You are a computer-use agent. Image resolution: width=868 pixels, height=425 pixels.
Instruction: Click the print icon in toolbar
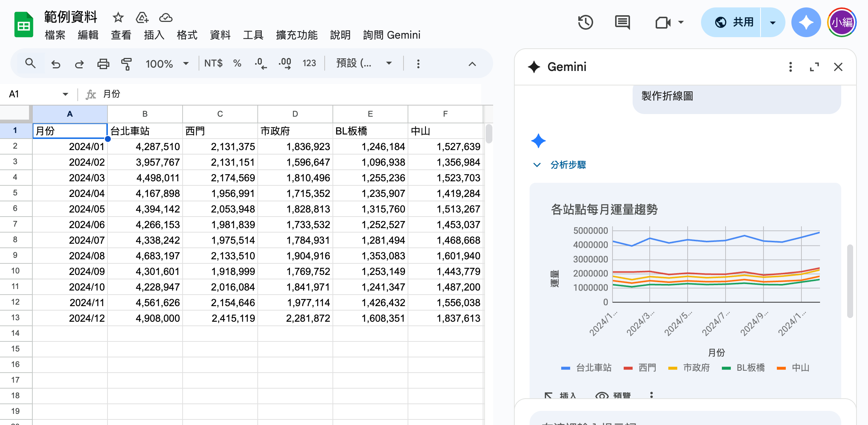click(103, 64)
